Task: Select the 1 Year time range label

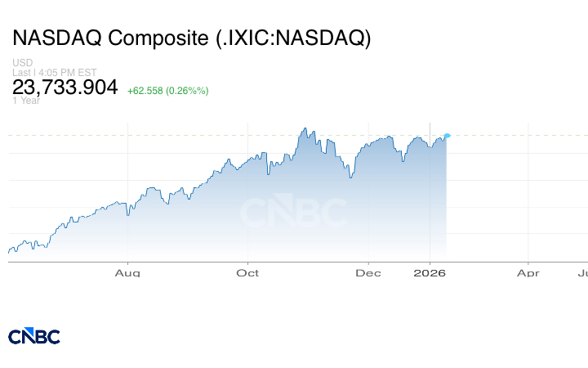Action: tap(25, 101)
